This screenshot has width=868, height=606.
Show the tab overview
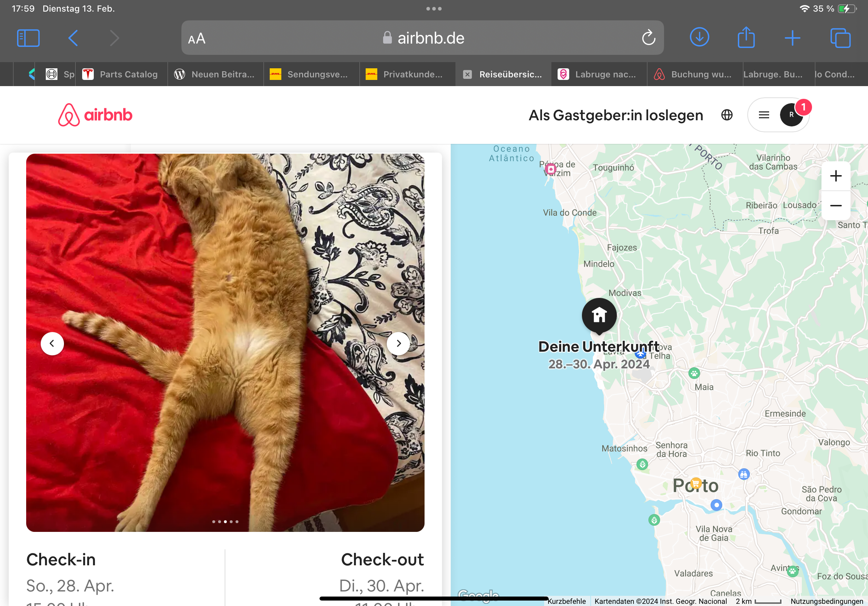coord(840,38)
